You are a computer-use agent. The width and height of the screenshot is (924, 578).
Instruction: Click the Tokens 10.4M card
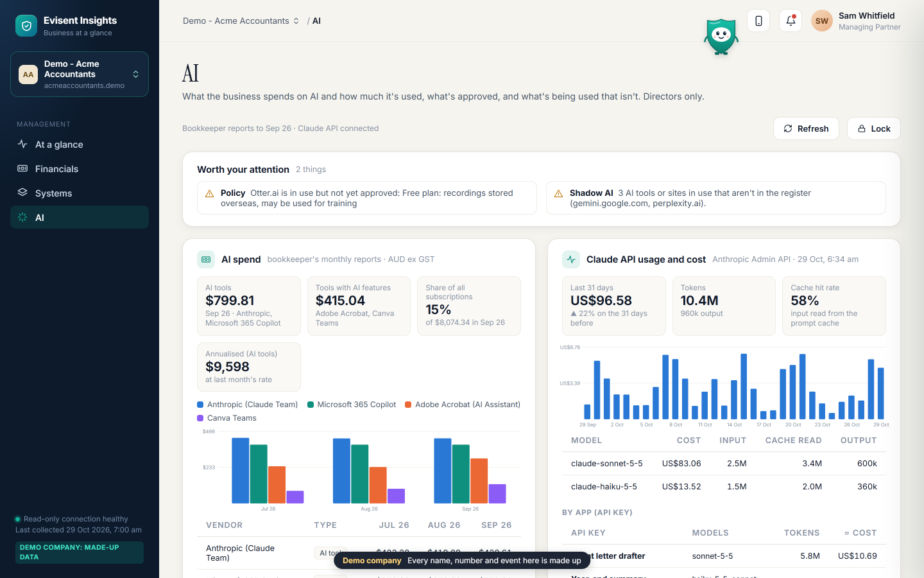pos(724,306)
